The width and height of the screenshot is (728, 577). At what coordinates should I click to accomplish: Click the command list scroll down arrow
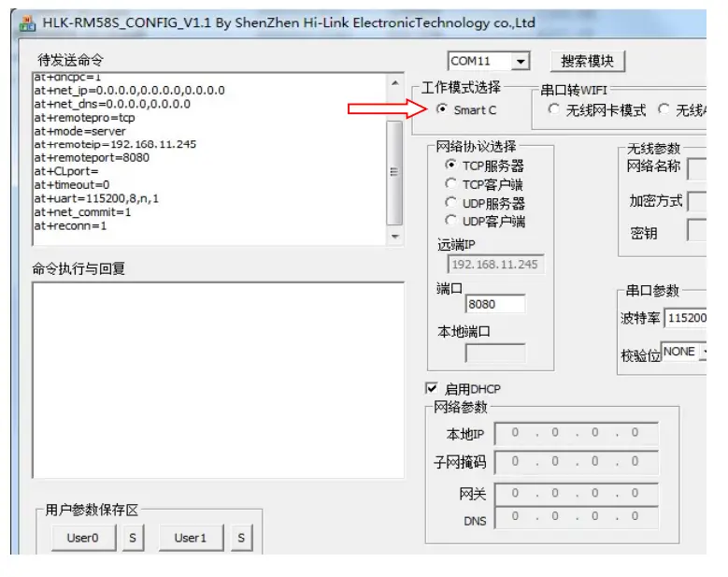(394, 237)
